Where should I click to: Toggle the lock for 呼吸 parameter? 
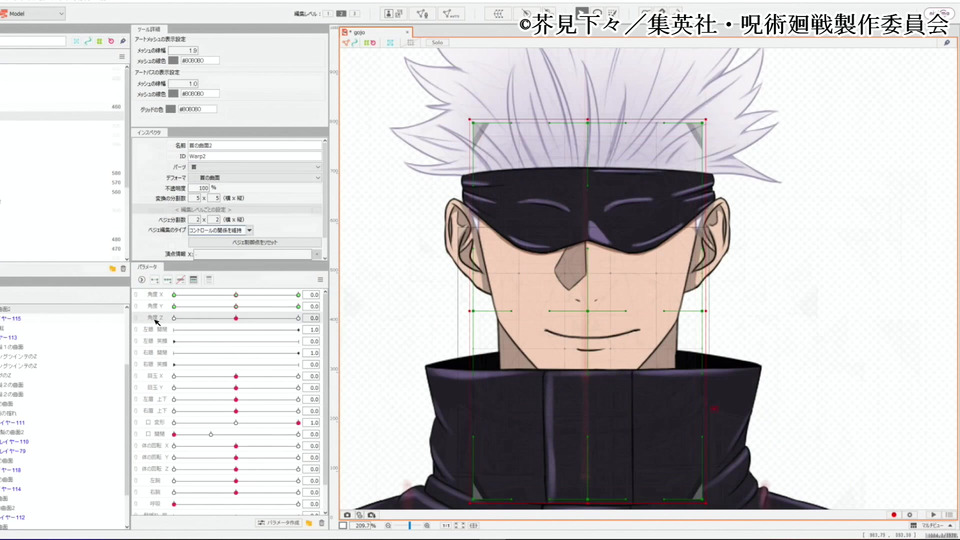[x=136, y=504]
